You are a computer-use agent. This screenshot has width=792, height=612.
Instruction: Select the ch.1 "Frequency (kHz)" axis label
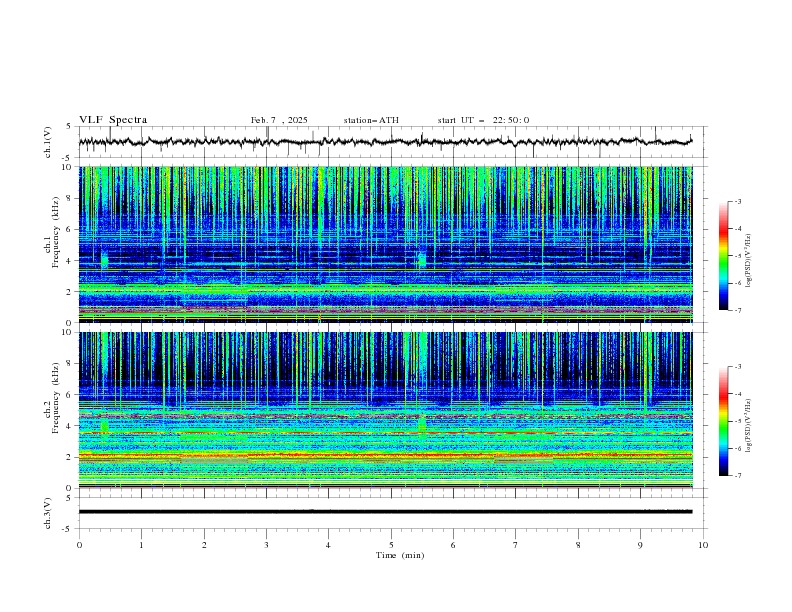(56, 232)
